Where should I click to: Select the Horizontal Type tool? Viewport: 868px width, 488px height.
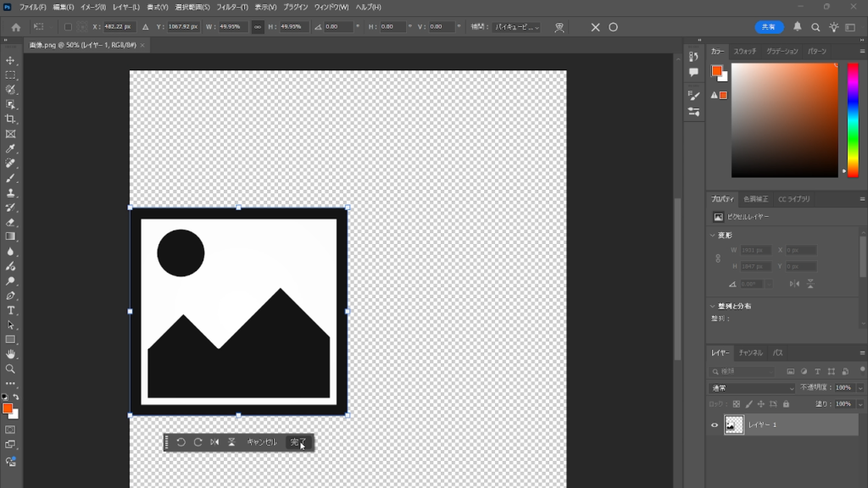10,310
